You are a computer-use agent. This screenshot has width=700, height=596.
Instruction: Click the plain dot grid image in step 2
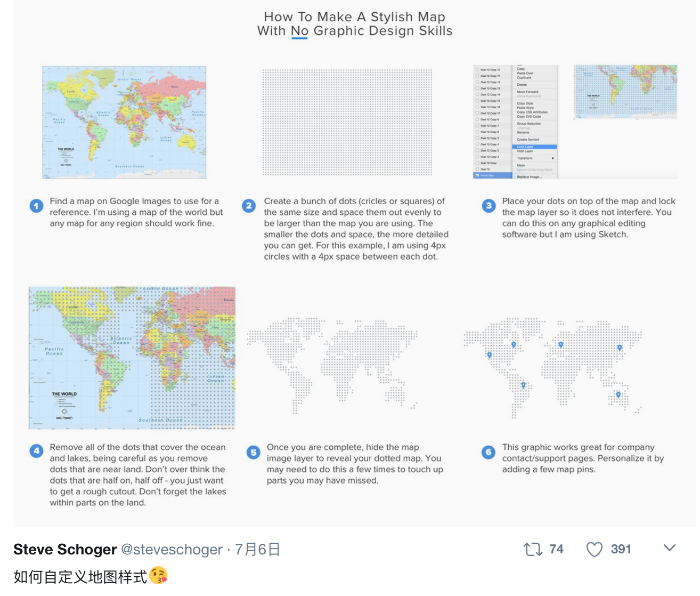(347, 122)
